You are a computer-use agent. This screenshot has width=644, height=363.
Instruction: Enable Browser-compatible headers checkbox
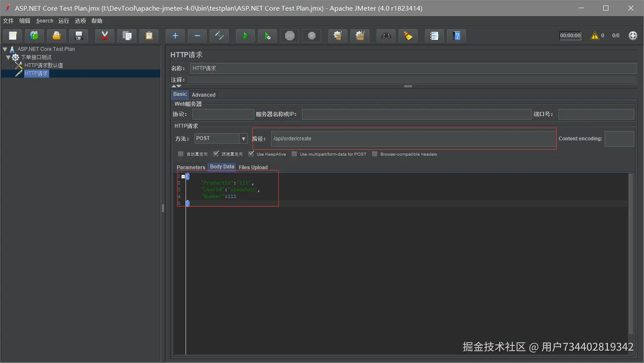[375, 154]
